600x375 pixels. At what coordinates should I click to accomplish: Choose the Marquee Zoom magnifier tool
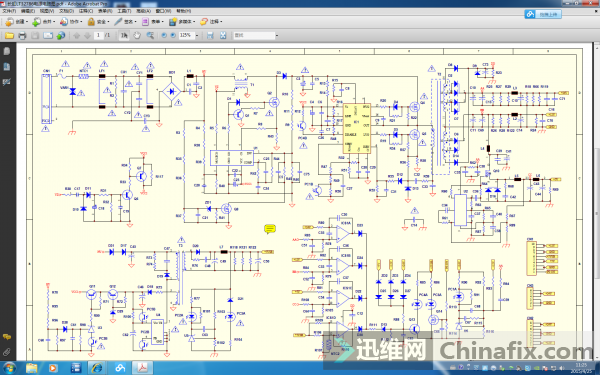pyautogui.click(x=150, y=36)
